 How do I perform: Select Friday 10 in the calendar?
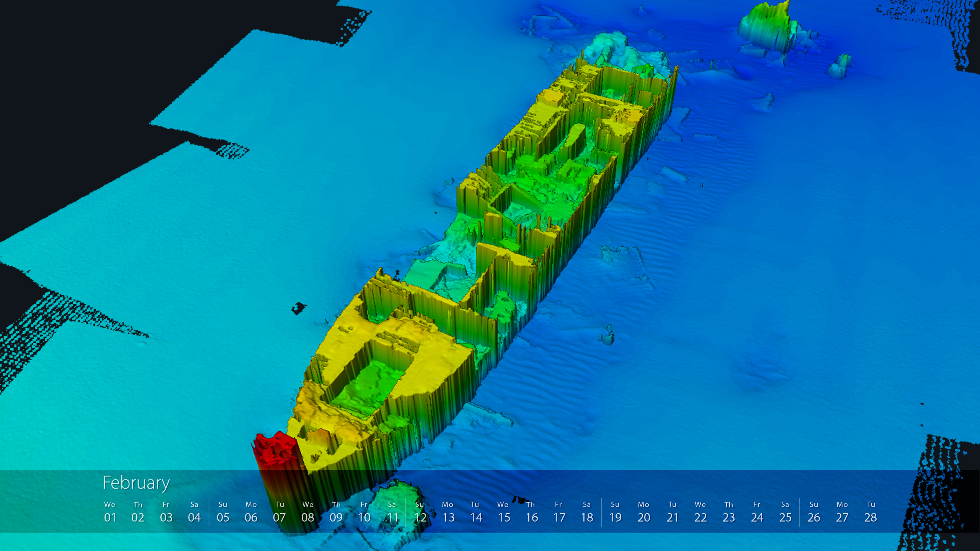364,512
